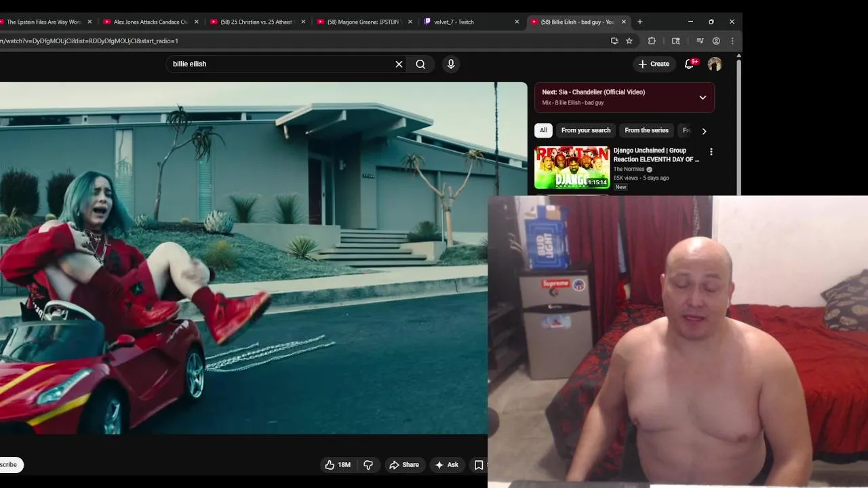Open Chrome media controls icon

[x=701, y=41]
